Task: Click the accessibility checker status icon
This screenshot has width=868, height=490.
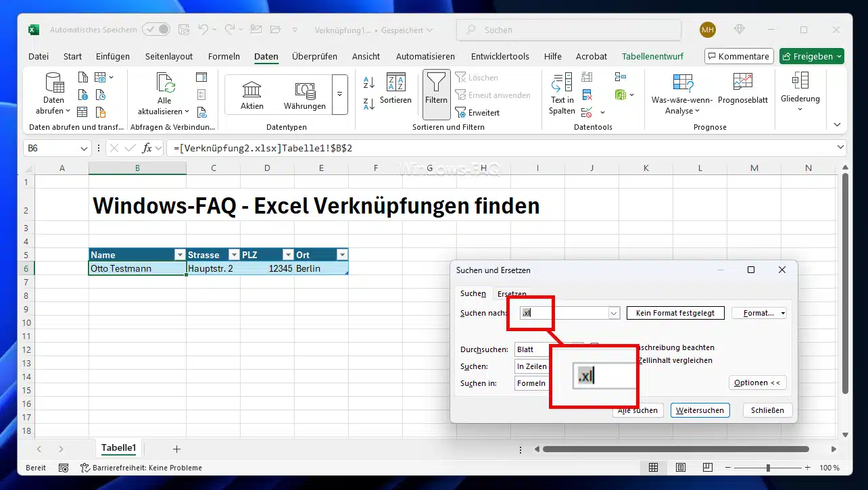Action: tap(86, 468)
